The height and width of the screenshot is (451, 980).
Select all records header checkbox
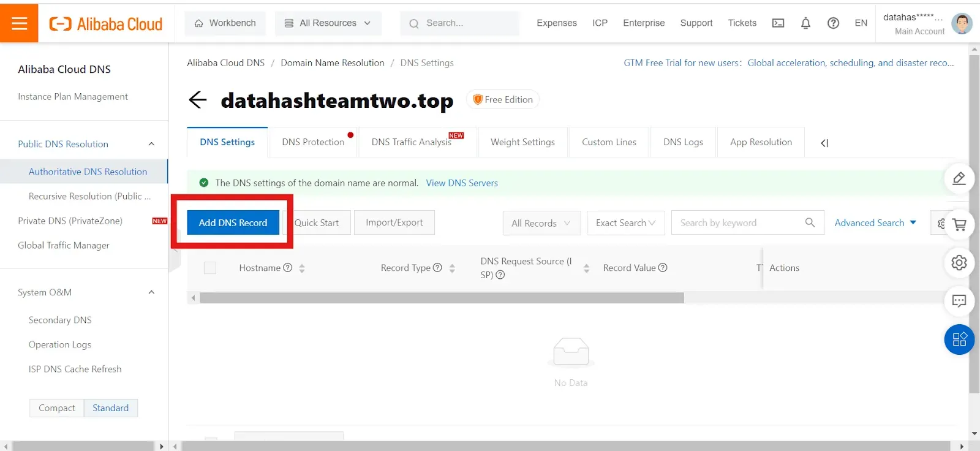[x=210, y=268]
